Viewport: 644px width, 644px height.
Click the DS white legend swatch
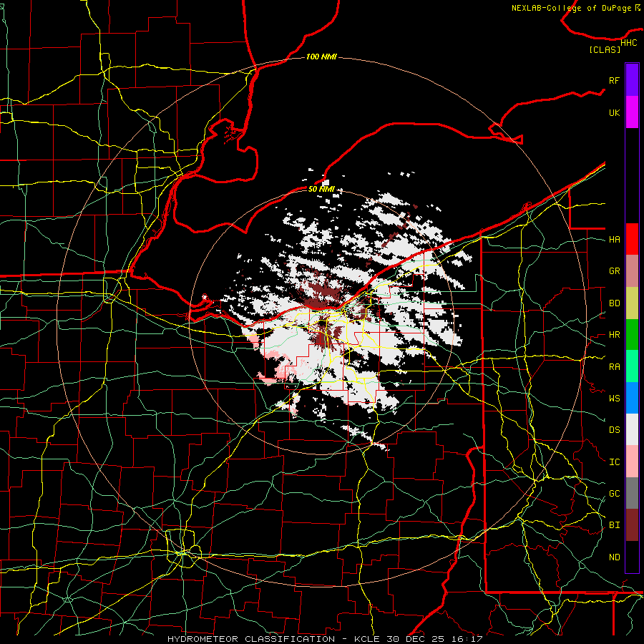point(632,429)
